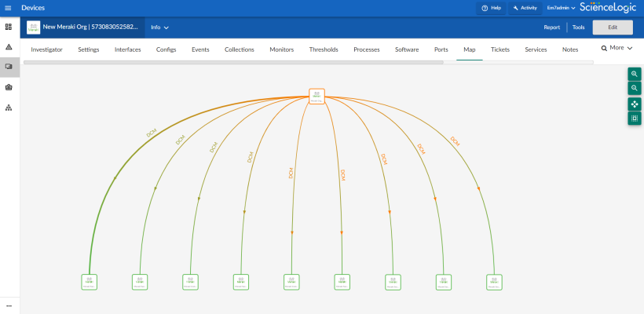Expand the Info dropdown
This screenshot has height=314, width=644.
click(159, 27)
